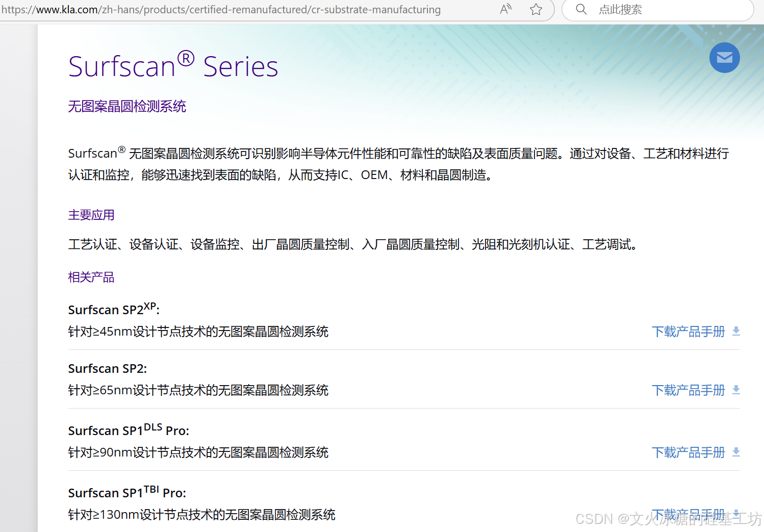Click the ≥45nm design node description
This screenshot has width=764, height=532.
click(x=198, y=332)
